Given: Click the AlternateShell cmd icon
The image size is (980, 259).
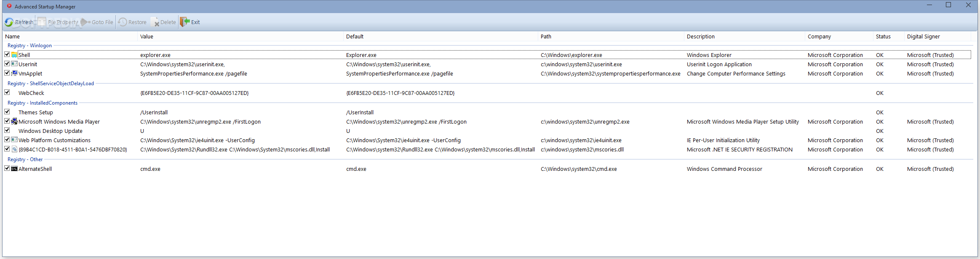Looking at the screenshot, I should coord(14,168).
